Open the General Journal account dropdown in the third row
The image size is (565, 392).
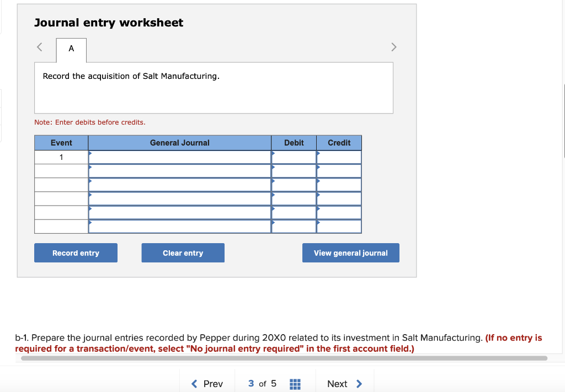179,185
